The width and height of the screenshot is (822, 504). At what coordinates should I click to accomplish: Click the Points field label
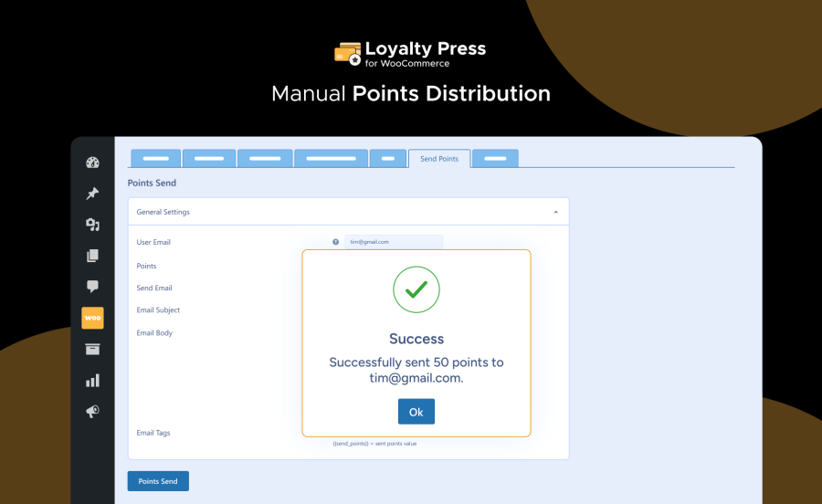(x=146, y=266)
